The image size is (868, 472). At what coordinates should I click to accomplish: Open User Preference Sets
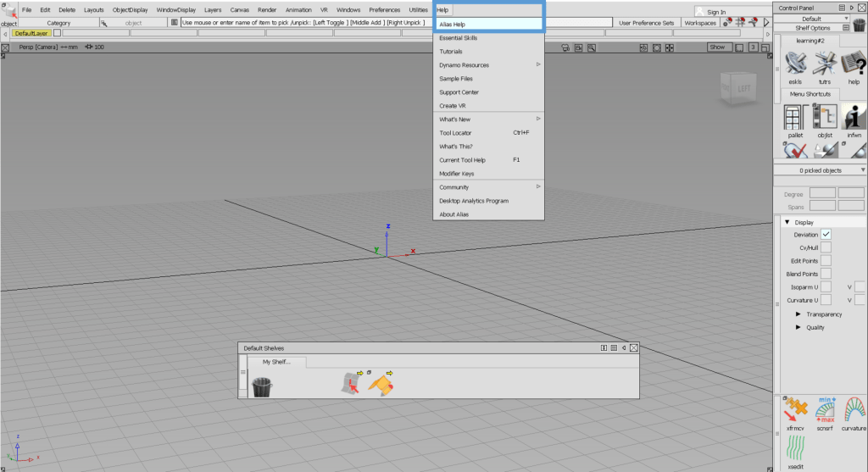646,23
